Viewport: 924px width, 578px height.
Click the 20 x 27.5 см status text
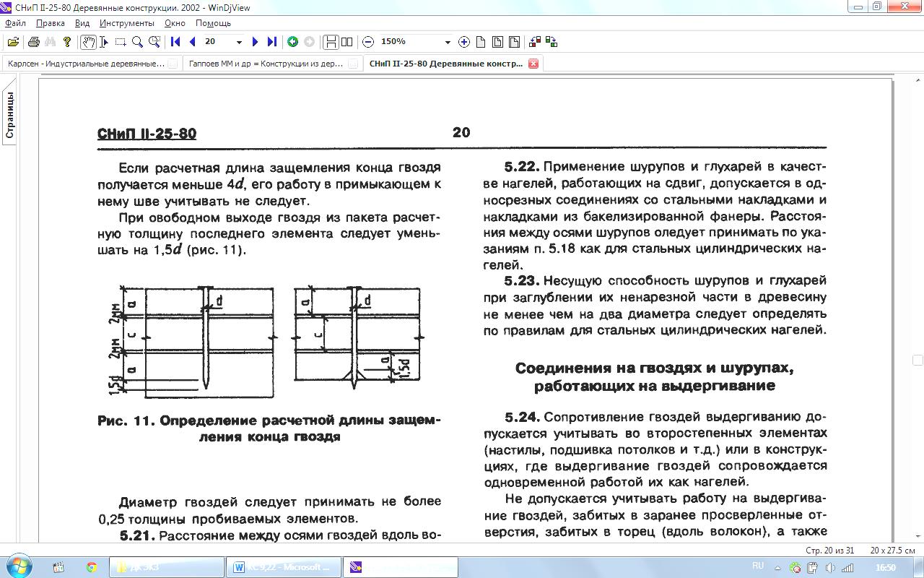click(x=893, y=550)
